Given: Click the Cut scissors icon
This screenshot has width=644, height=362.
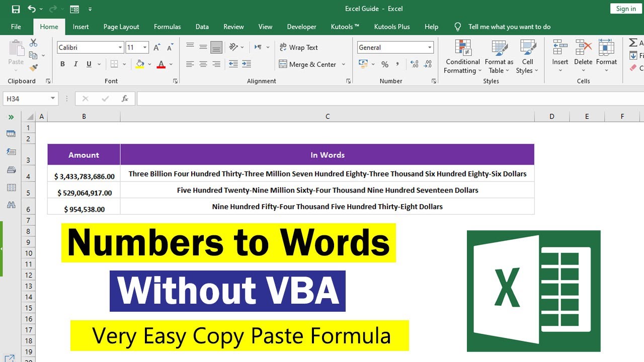Looking at the screenshot, I should click(34, 43).
